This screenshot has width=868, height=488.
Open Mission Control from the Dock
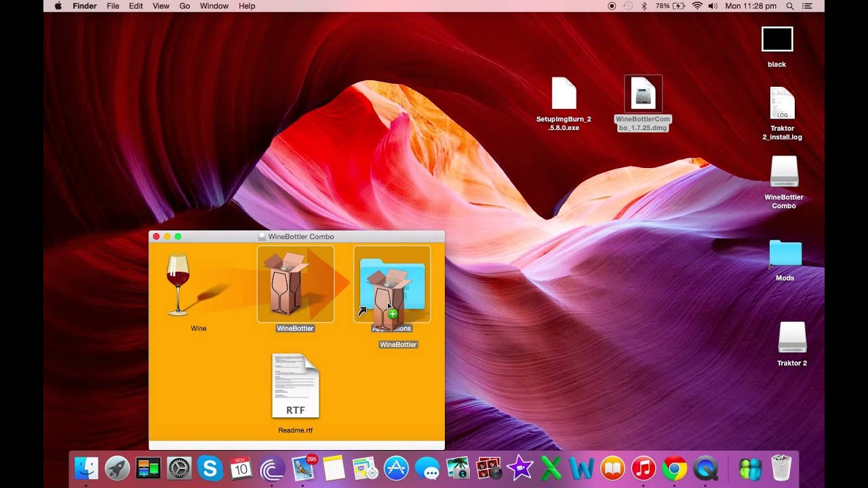pyautogui.click(x=148, y=468)
